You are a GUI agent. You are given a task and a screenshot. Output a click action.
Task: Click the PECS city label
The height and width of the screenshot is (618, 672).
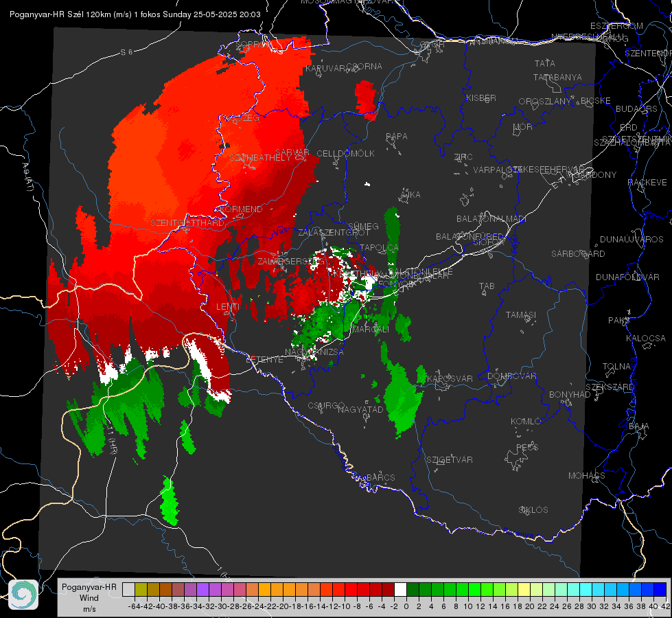[x=526, y=447]
